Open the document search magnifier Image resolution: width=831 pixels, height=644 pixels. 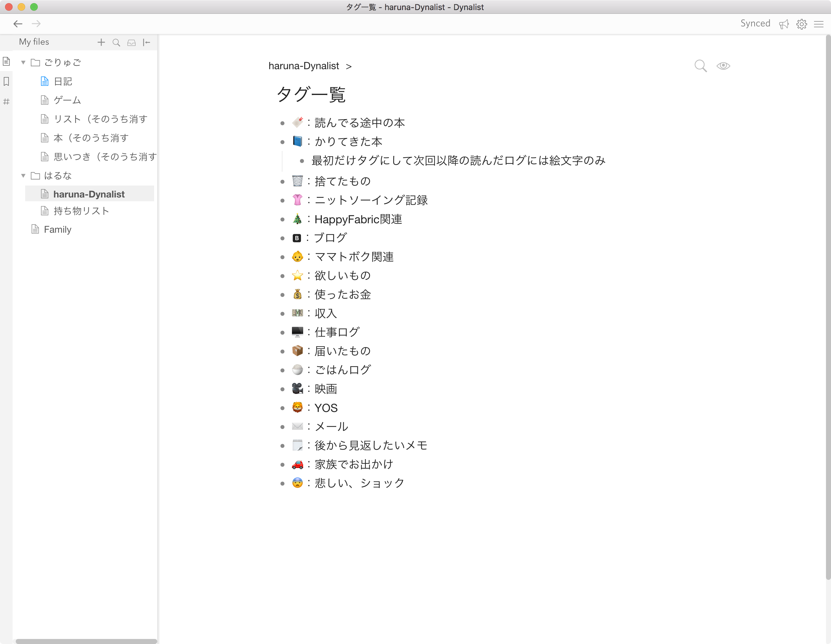[700, 66]
